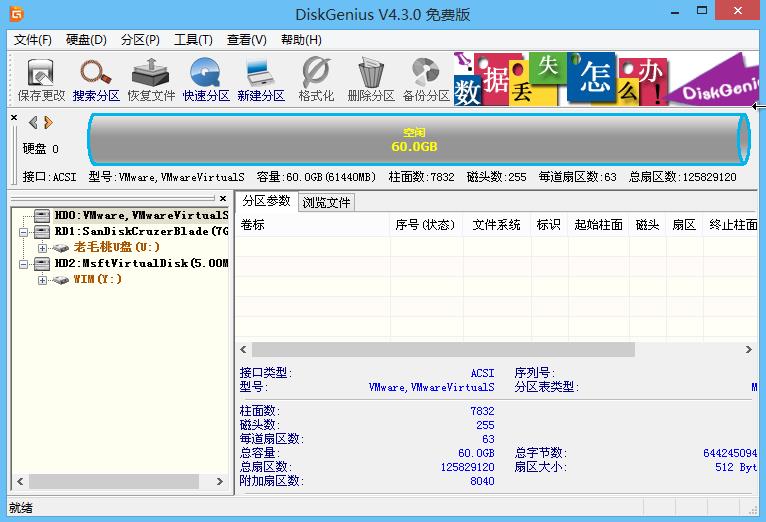
Task: Launch 快速分区 (Quick Partition) from toolbar
Action: click(206, 80)
